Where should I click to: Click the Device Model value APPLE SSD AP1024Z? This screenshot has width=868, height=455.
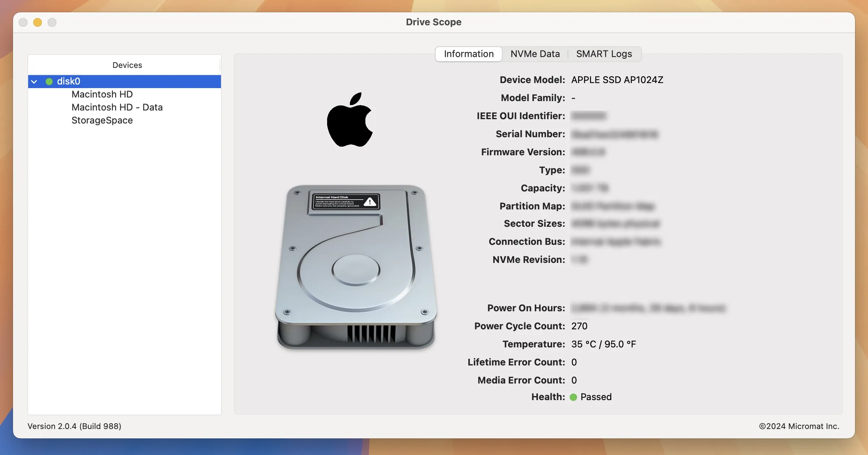617,80
